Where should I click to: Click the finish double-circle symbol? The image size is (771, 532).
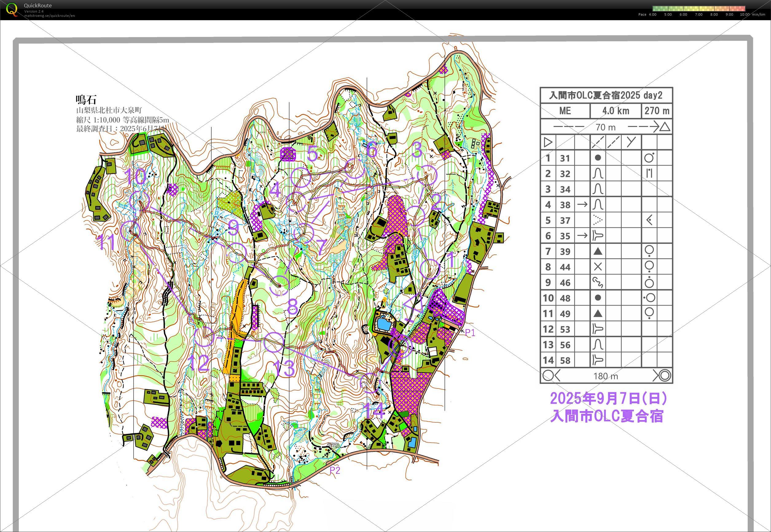[x=664, y=376]
